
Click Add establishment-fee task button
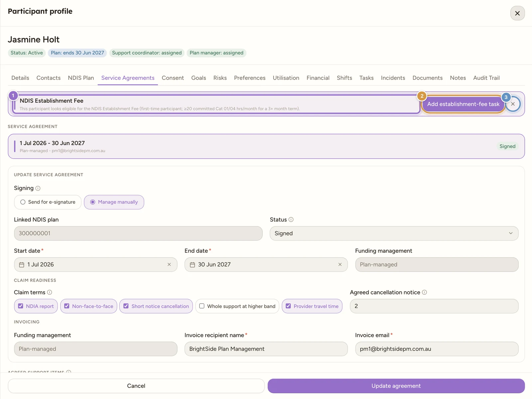pos(463,104)
